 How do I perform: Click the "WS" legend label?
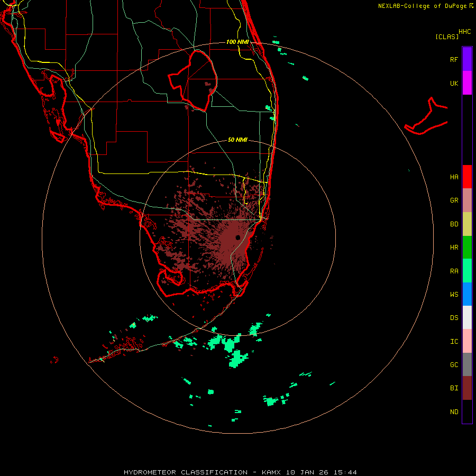pos(454,295)
